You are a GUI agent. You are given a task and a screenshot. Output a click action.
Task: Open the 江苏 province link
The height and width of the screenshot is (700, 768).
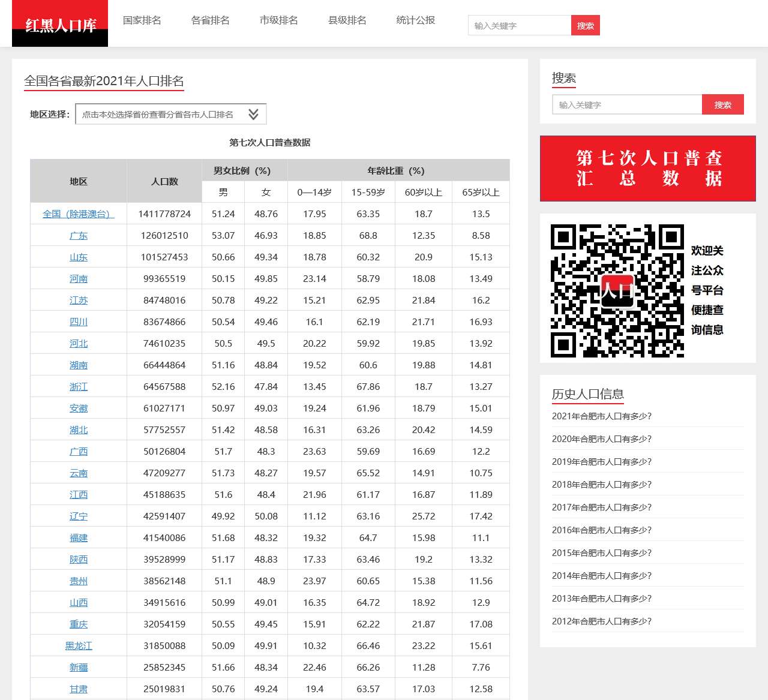(x=79, y=301)
